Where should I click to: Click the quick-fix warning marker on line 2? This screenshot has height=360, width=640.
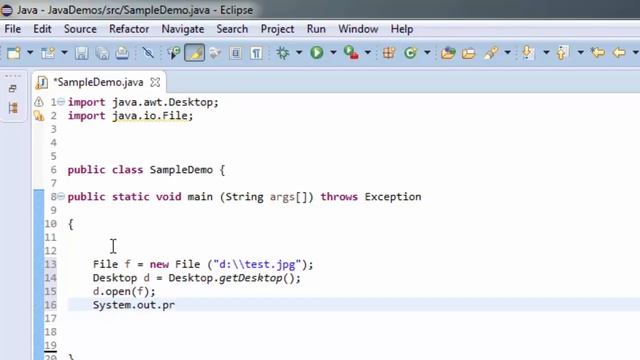pos(39,116)
